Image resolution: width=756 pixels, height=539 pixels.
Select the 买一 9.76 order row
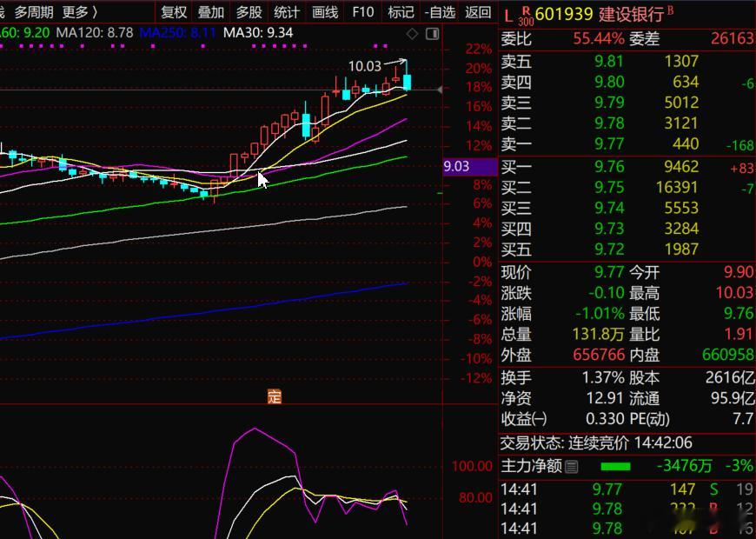pyautogui.click(x=627, y=167)
